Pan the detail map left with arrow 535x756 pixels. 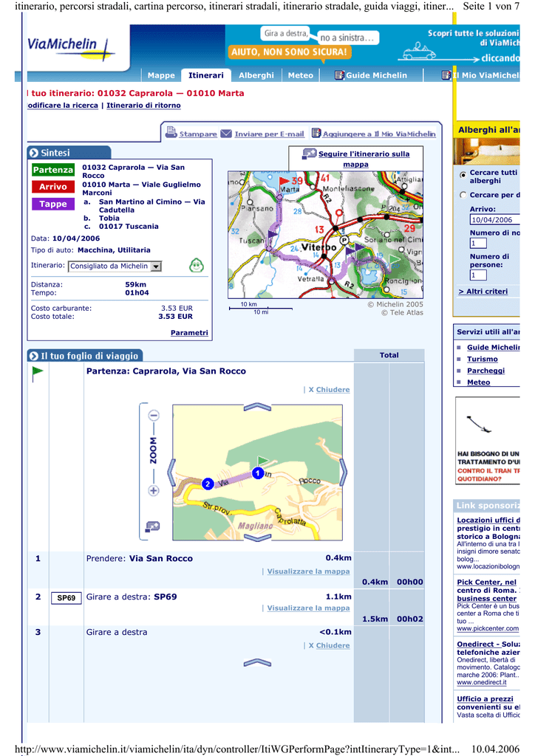pos(171,472)
